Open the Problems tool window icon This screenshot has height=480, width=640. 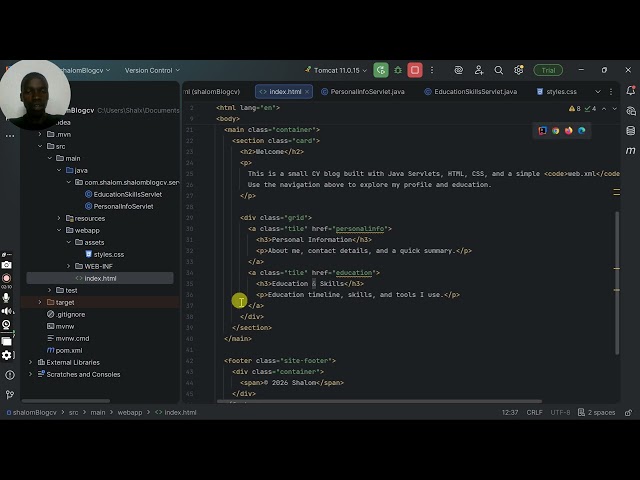point(10,375)
